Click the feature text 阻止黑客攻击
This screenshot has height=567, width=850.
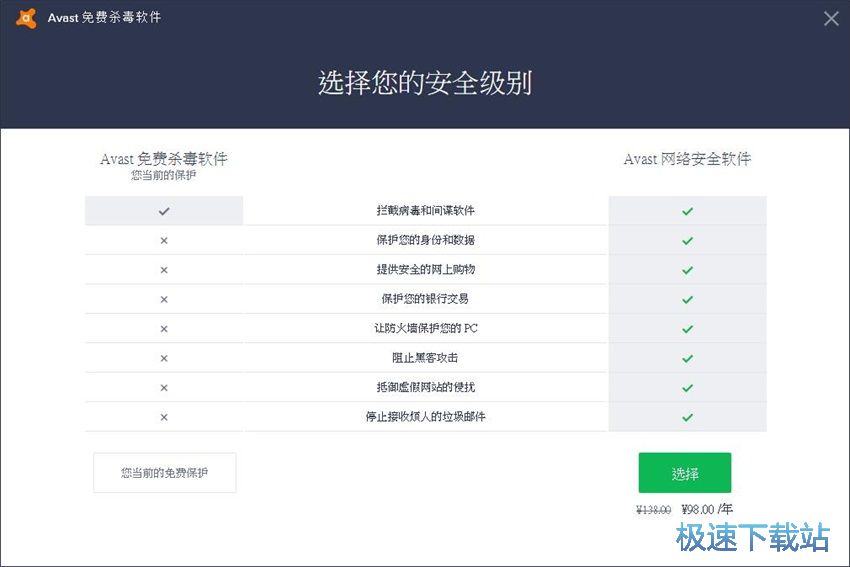[x=426, y=358]
